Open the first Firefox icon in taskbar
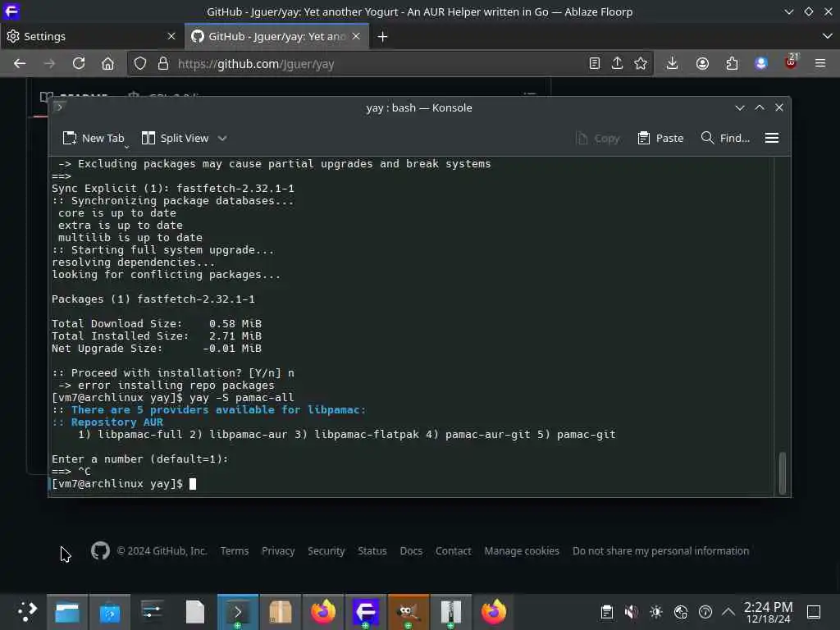 pos(323,612)
